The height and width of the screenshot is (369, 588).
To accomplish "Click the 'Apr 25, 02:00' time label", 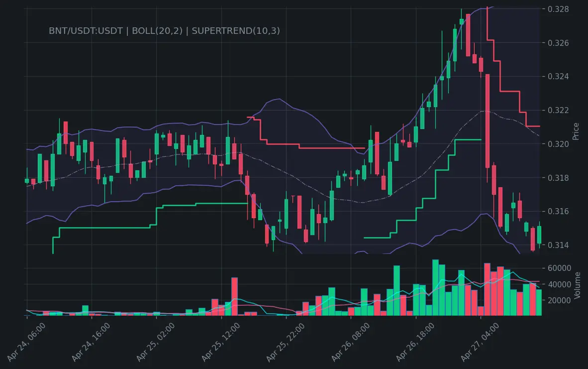I will [x=156, y=342].
